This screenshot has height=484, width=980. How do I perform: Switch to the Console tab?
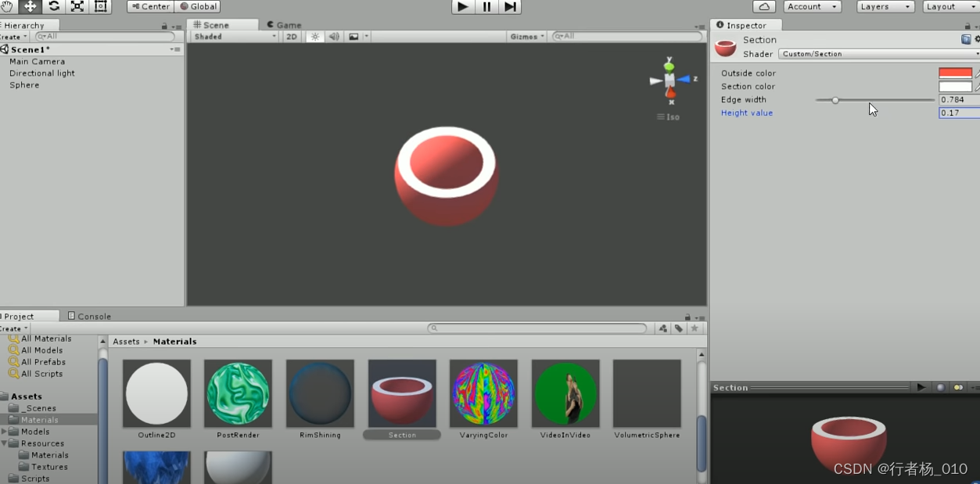[x=89, y=316]
